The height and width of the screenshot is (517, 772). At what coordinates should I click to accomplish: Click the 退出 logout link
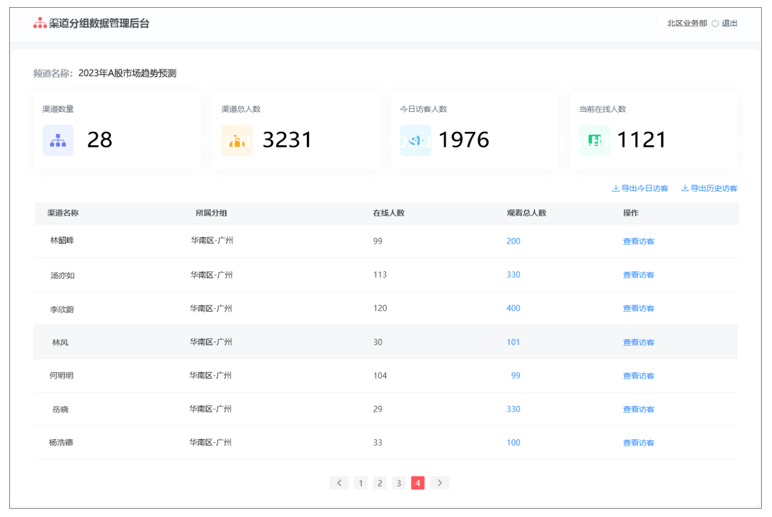tap(729, 23)
